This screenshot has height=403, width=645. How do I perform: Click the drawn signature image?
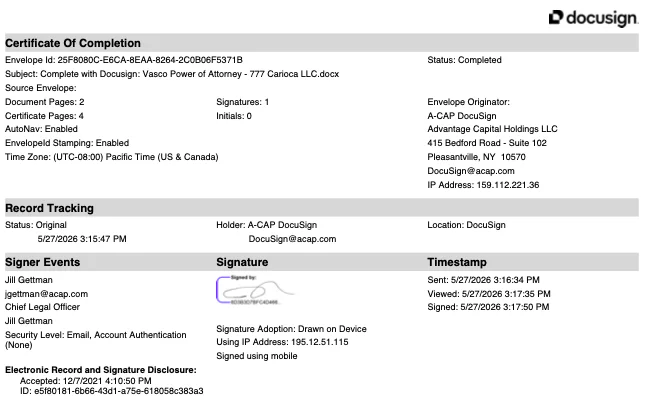[256, 290]
